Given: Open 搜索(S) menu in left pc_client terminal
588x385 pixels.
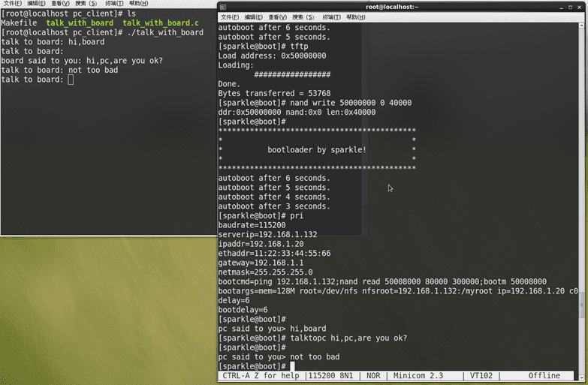Looking at the screenshot, I should [86, 4].
